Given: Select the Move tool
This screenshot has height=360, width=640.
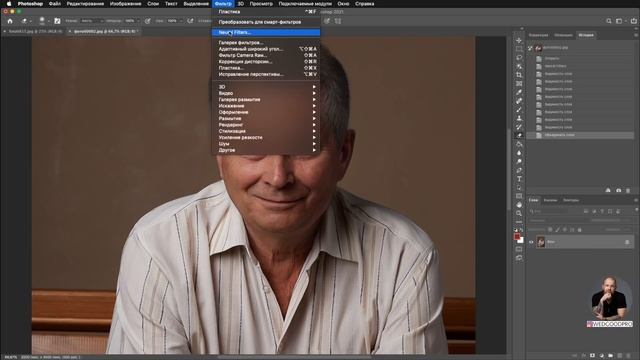Looking at the screenshot, I should pos(519,40).
